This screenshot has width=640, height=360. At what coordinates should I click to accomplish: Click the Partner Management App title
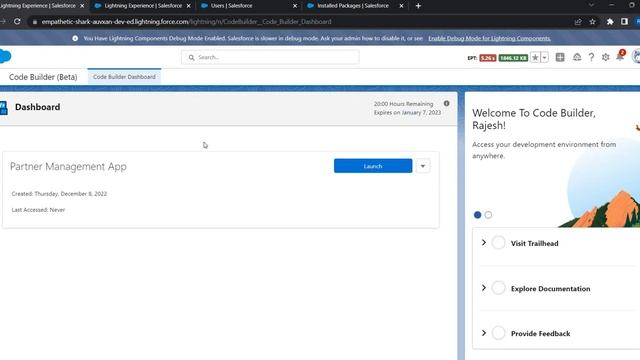68,167
